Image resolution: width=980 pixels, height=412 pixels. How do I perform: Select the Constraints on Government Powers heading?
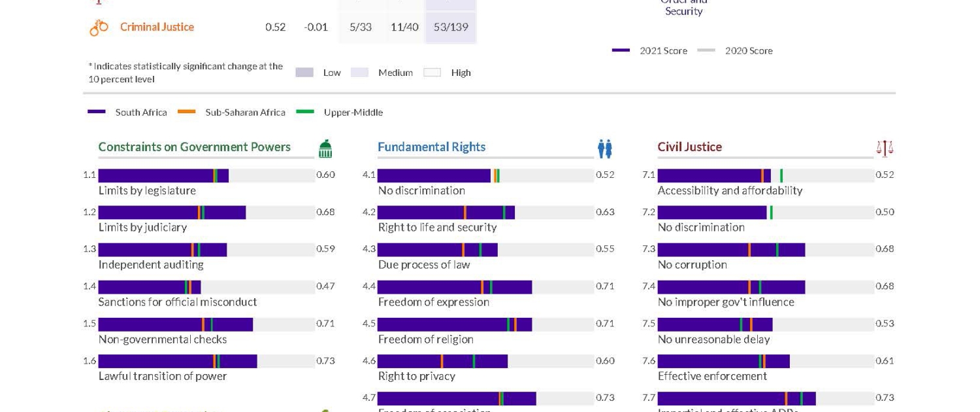pos(194,147)
